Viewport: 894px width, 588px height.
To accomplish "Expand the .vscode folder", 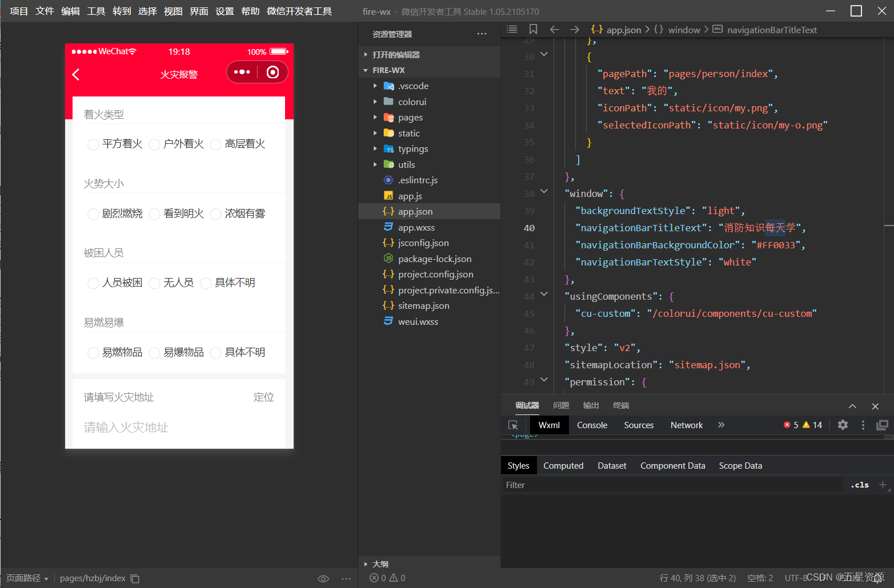I will tap(429, 86).
